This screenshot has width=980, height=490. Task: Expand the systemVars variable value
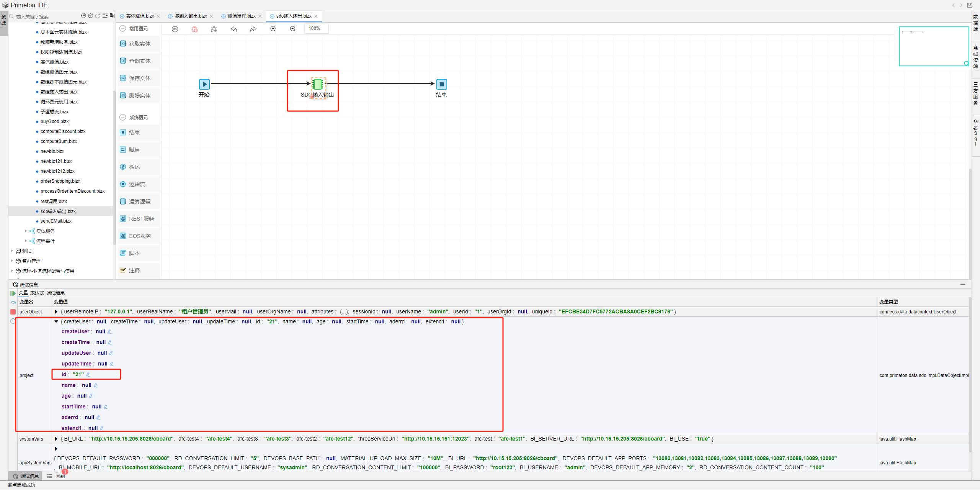click(x=56, y=439)
